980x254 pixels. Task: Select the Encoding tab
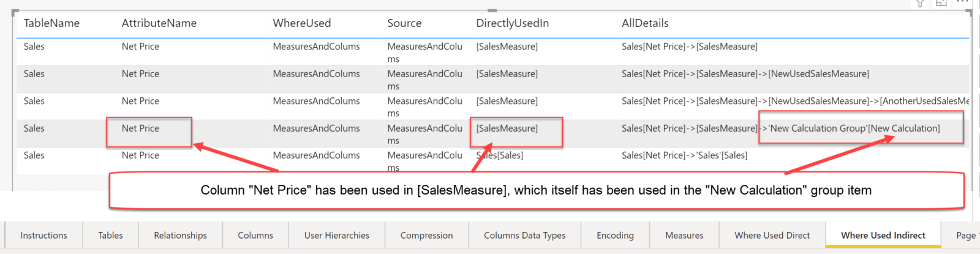pos(615,235)
